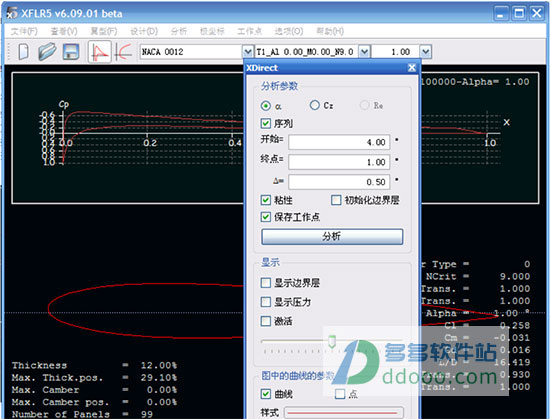
Task: Click the Max. Thick.pos. 29.10% value
Action: [159, 378]
